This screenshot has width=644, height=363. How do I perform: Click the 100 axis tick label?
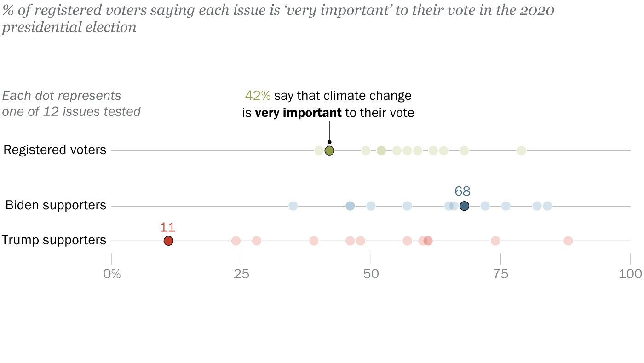(x=630, y=274)
